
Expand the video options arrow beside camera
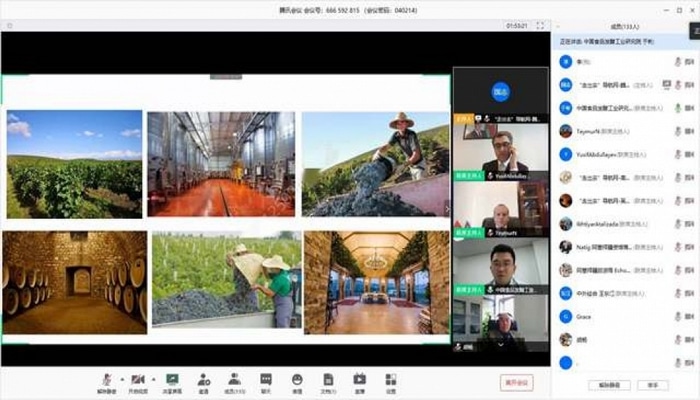click(152, 379)
